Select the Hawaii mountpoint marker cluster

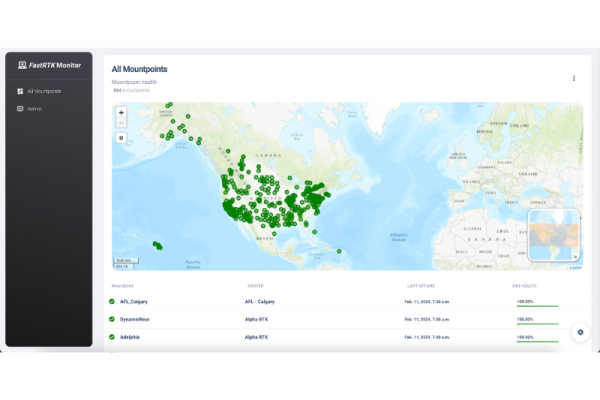[158, 245]
